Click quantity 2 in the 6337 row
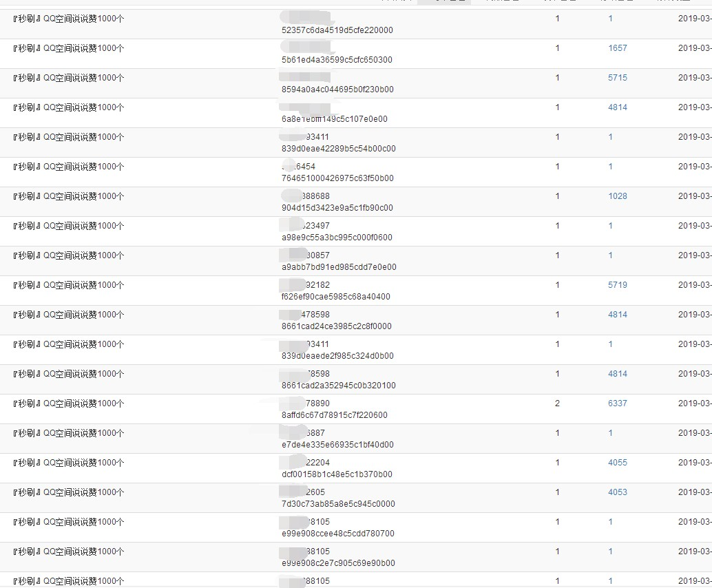Viewport: 712px width, 588px height. [557, 403]
